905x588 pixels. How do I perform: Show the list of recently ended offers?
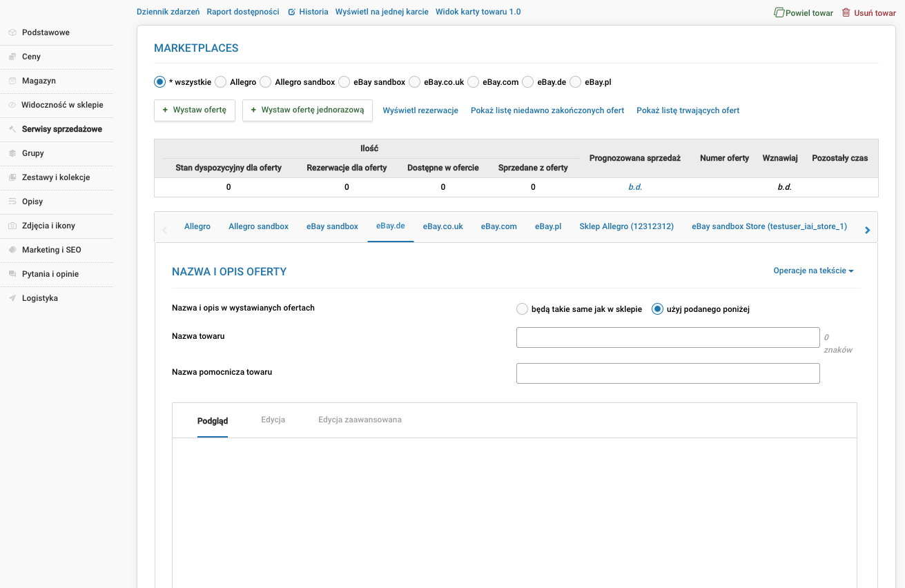[547, 110]
